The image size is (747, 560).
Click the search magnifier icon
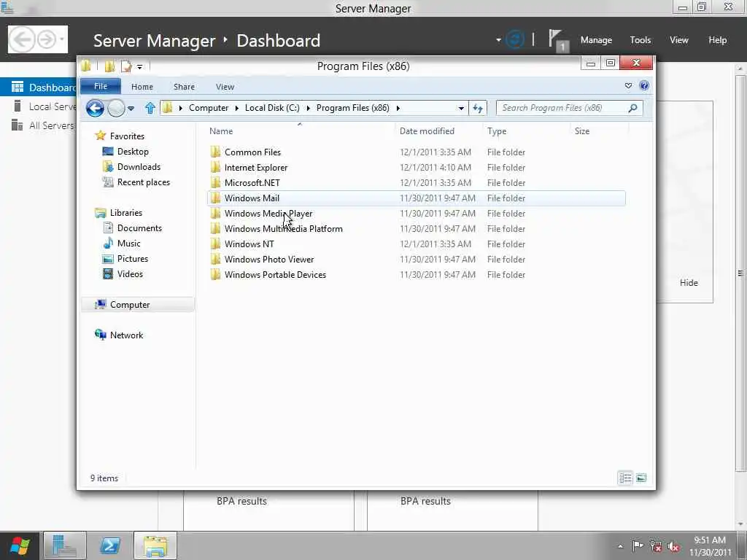point(632,108)
